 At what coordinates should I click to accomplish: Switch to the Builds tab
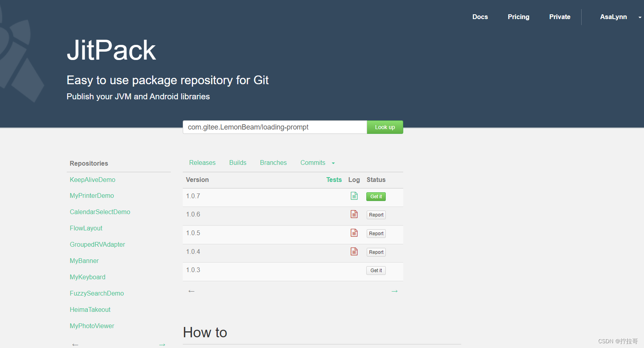[x=238, y=163]
